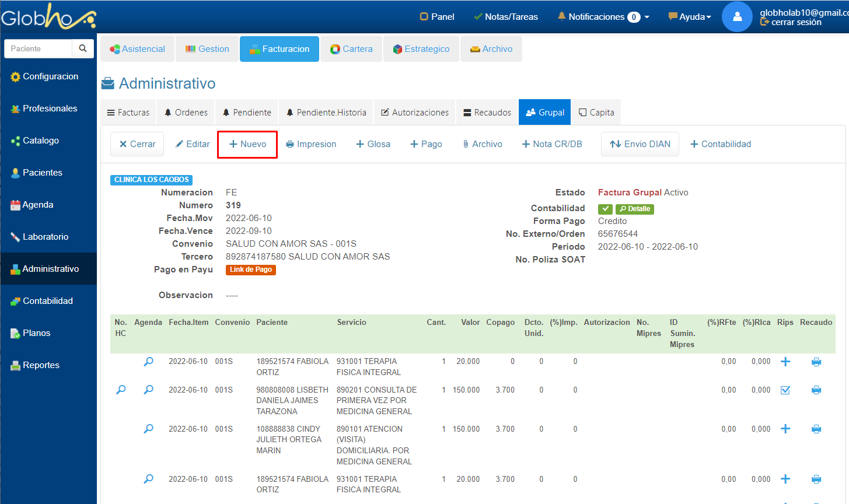Click the Paciente search input field

(x=39, y=48)
